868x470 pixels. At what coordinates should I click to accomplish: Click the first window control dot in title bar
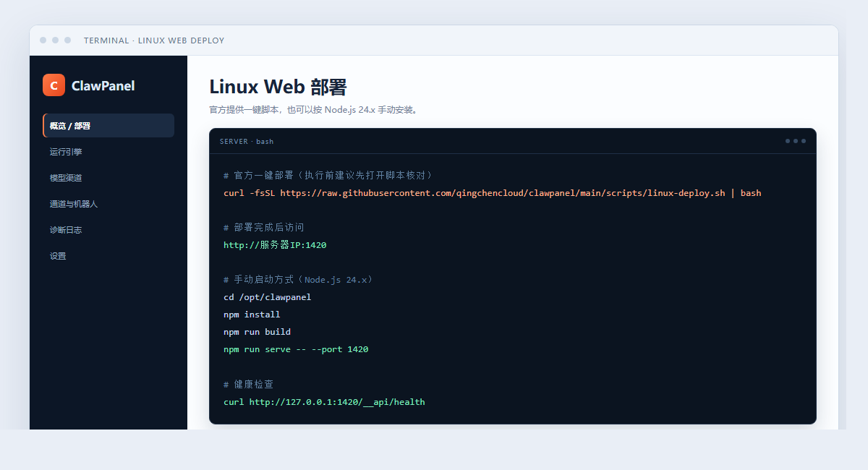43,40
